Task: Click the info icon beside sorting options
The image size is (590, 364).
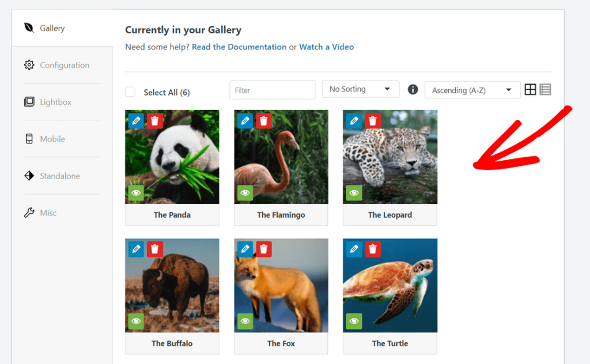Action: point(413,89)
